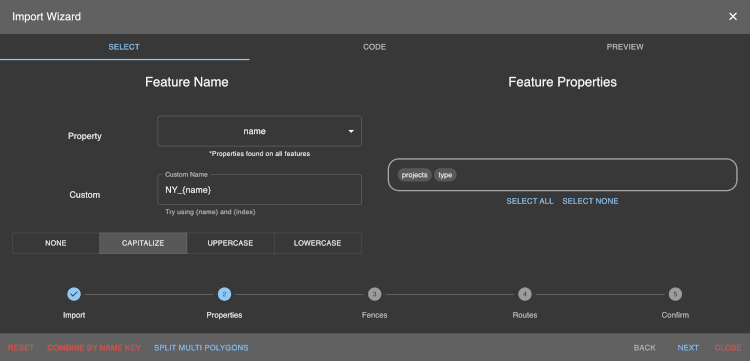
Task: Click the Feature Properties selection box
Action: [562, 175]
